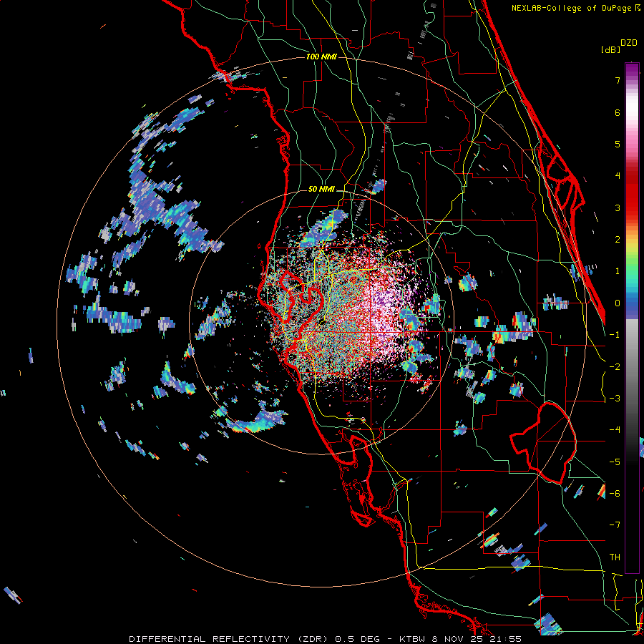
Task: Click the TH threshold label
Action: (x=615, y=557)
